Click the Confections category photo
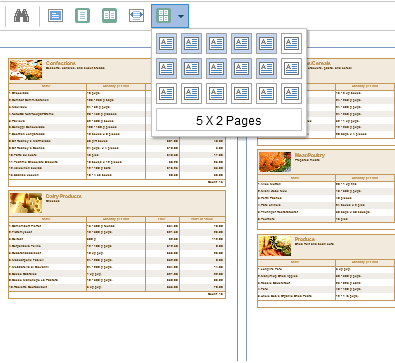This screenshot has height=363, width=395. coord(26,70)
